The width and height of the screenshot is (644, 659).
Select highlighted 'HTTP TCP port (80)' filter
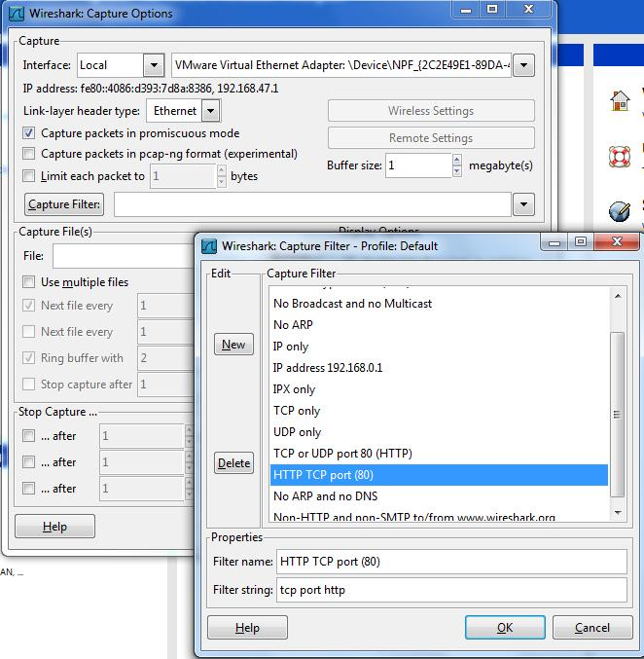(x=439, y=475)
